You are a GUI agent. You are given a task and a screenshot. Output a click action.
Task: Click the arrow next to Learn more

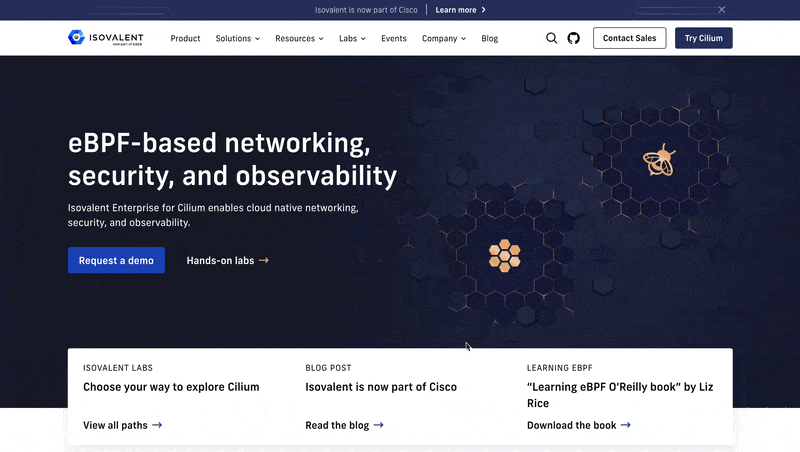pos(484,10)
